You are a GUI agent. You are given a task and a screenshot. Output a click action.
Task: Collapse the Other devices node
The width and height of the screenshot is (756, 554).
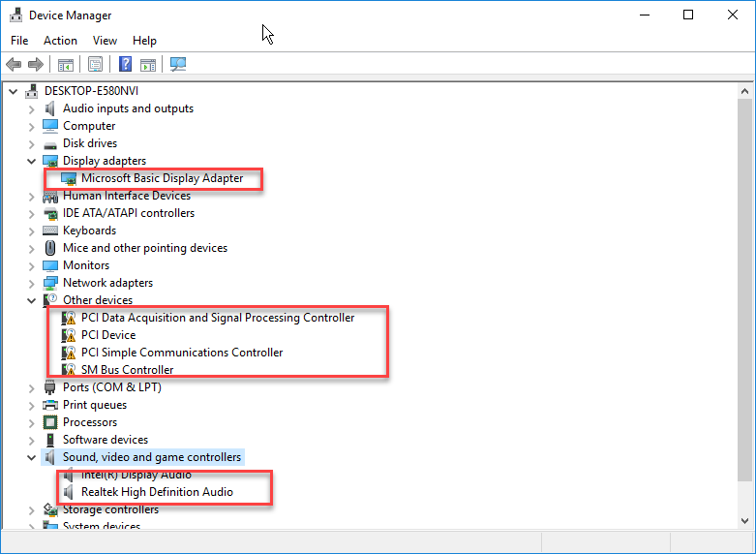32,300
